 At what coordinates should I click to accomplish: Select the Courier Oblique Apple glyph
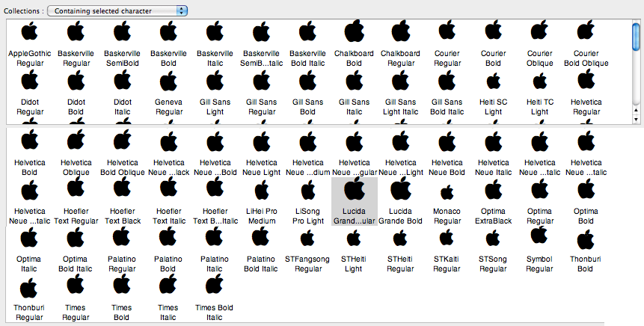(540, 31)
